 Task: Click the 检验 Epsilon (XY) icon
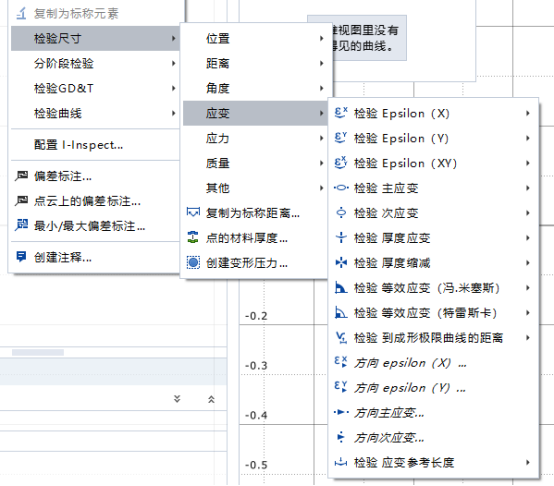click(x=341, y=163)
